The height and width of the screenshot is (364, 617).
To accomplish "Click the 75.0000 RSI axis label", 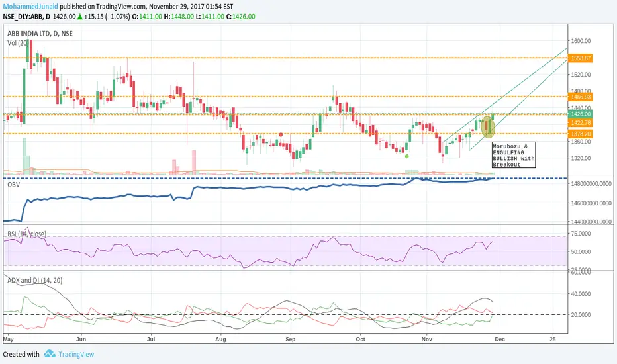I will [x=581, y=234].
